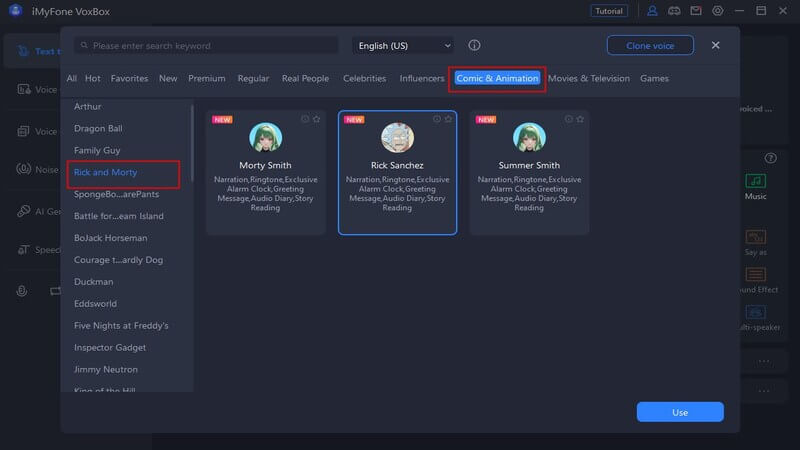Select the Morty Smith avatar

(x=265, y=137)
